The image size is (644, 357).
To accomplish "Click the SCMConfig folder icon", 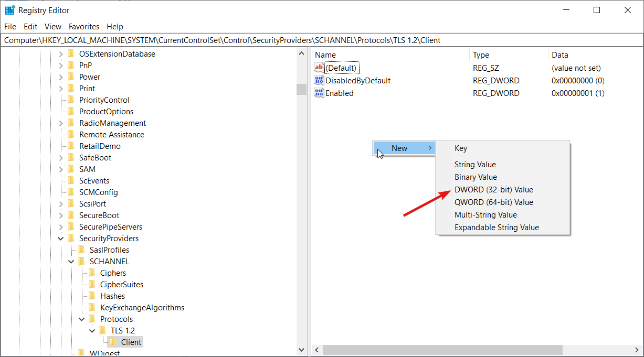I will [71, 192].
